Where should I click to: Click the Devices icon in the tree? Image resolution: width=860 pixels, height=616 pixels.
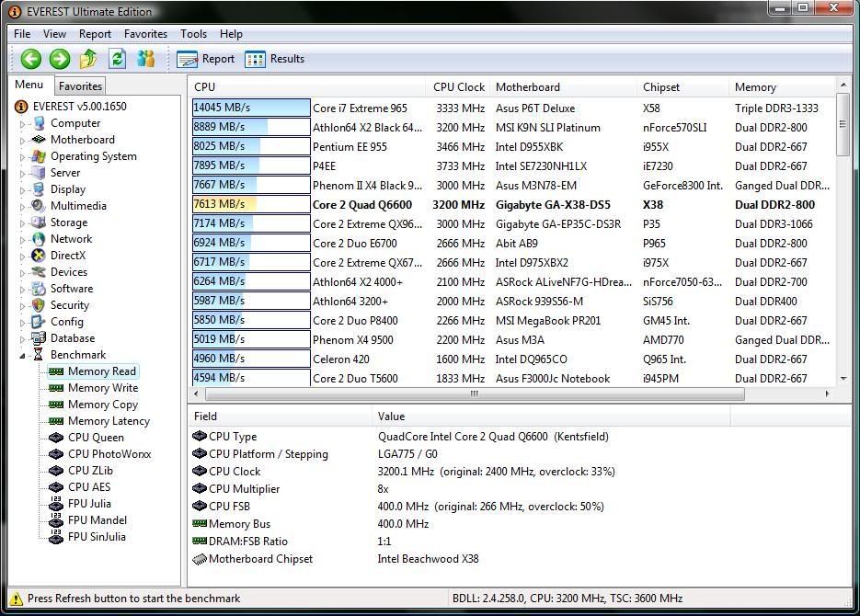click(x=39, y=272)
